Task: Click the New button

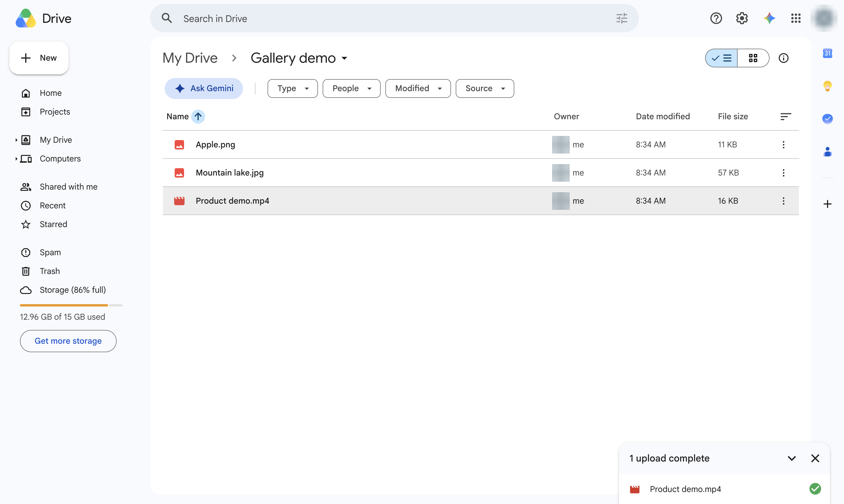Action: (x=39, y=58)
